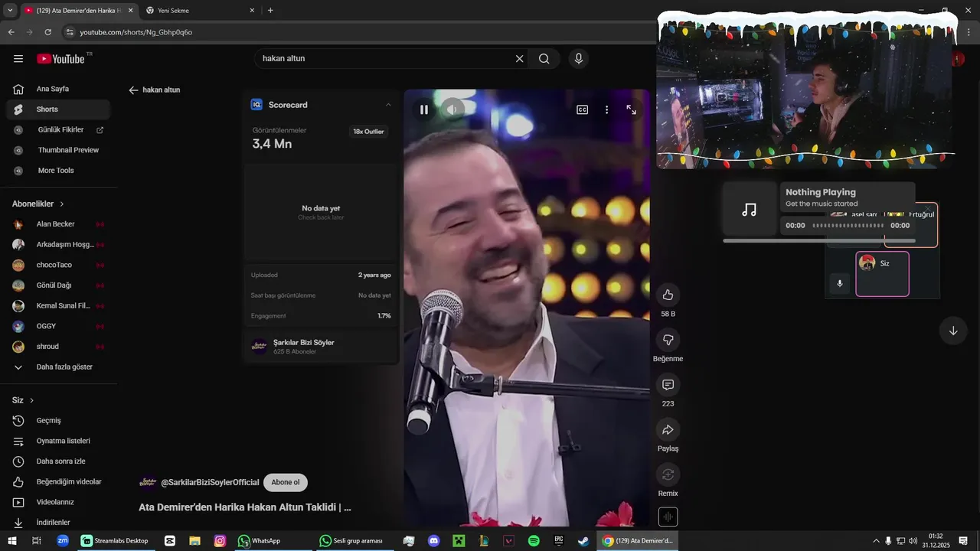Screen dimensions: 980x551
Task: Open Videolarınız your videos
Action: (x=58, y=502)
